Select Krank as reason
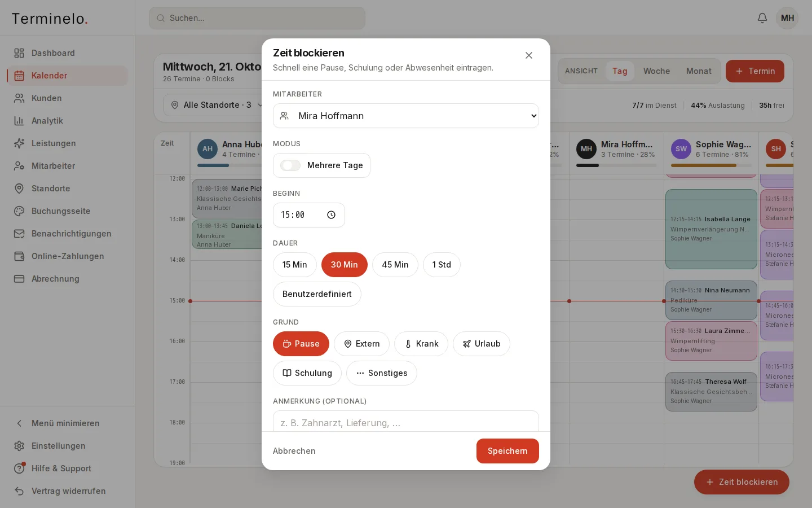The height and width of the screenshot is (508, 812). pyautogui.click(x=421, y=344)
